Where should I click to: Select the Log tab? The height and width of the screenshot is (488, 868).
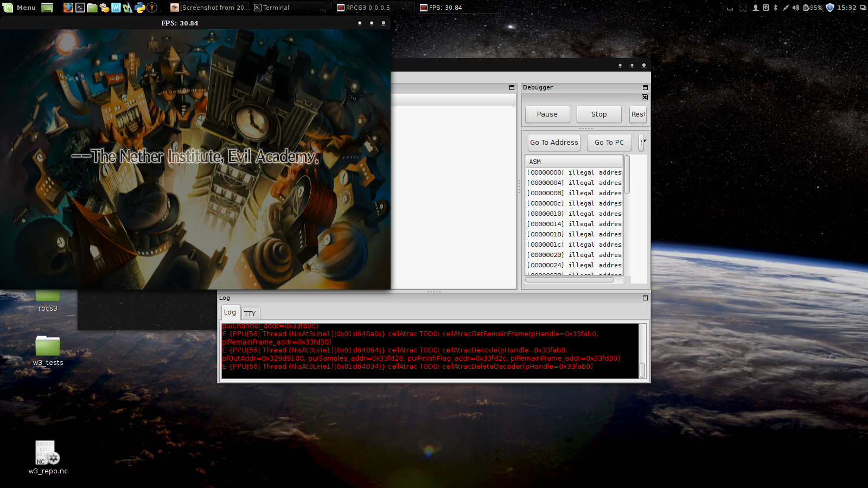pyautogui.click(x=230, y=312)
